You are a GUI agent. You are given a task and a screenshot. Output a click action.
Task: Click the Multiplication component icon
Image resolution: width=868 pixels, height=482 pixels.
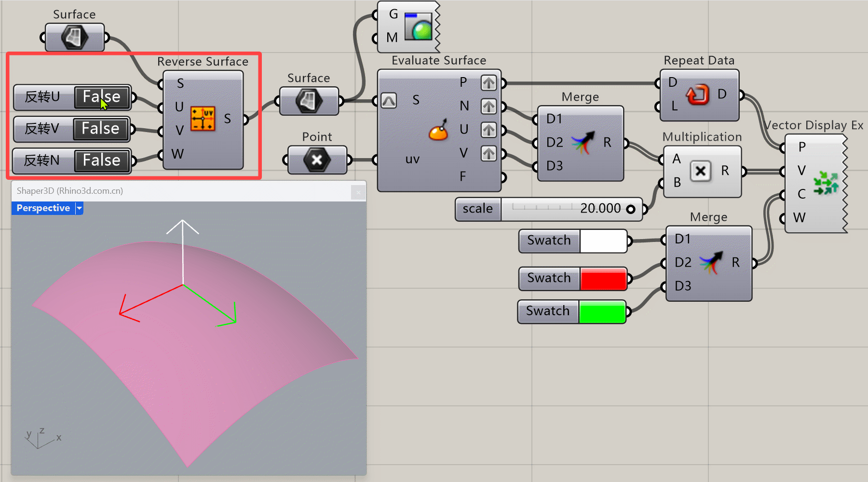[x=700, y=171]
